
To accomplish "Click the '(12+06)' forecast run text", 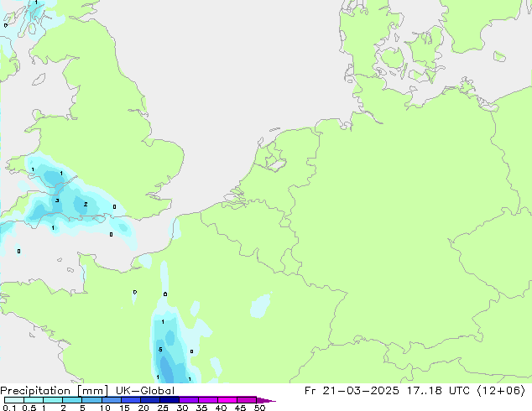I will click(501, 391).
